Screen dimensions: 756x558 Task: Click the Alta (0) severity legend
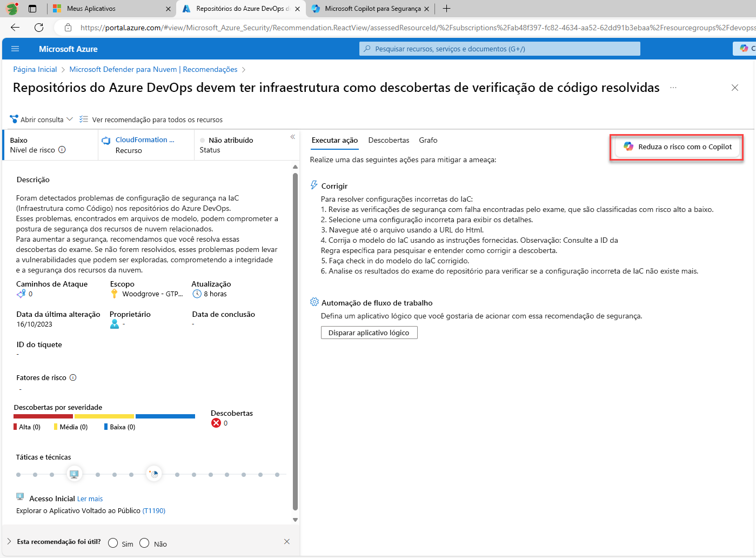coord(27,427)
